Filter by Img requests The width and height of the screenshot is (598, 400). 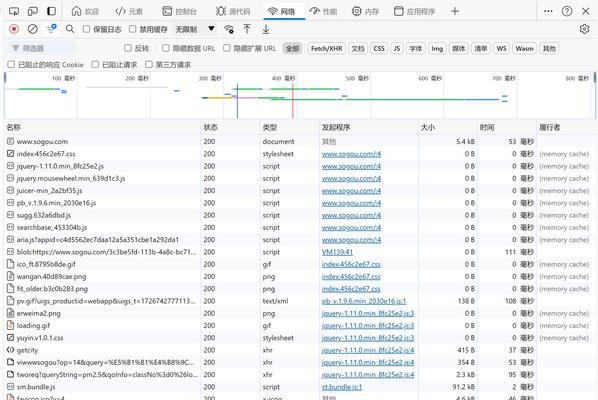coord(437,48)
